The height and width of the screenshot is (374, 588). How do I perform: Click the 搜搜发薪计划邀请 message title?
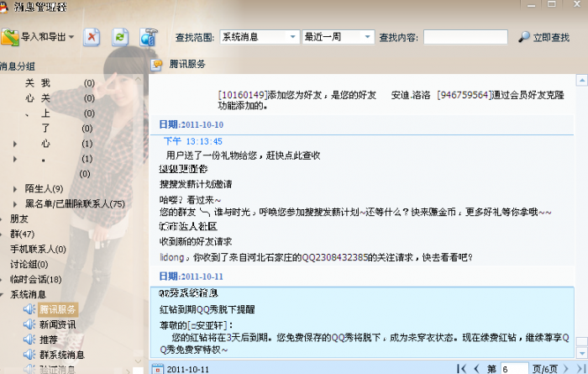(196, 184)
